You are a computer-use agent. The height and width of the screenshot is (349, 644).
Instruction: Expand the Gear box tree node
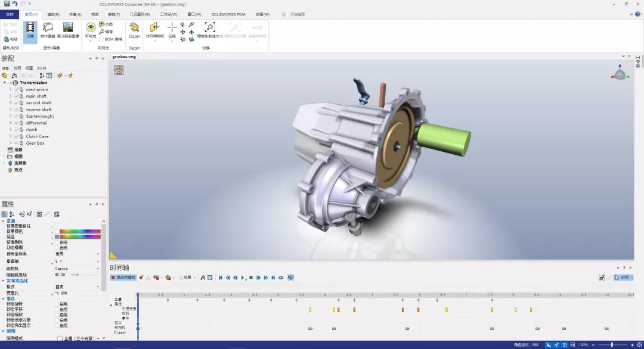(x=11, y=143)
